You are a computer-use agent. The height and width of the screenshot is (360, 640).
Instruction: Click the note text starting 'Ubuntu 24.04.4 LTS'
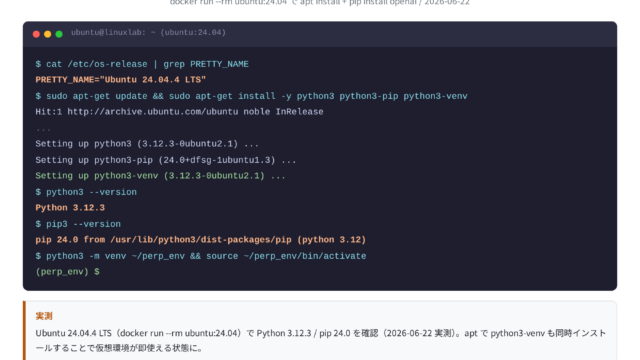tap(320, 340)
